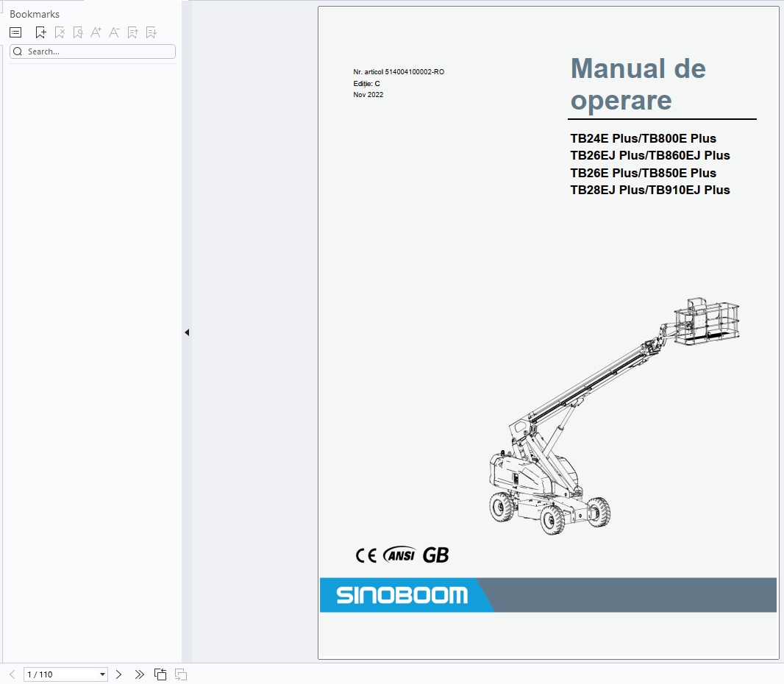The image size is (784, 684).
Task: Click the previous page arrow control
Action: click(12, 674)
